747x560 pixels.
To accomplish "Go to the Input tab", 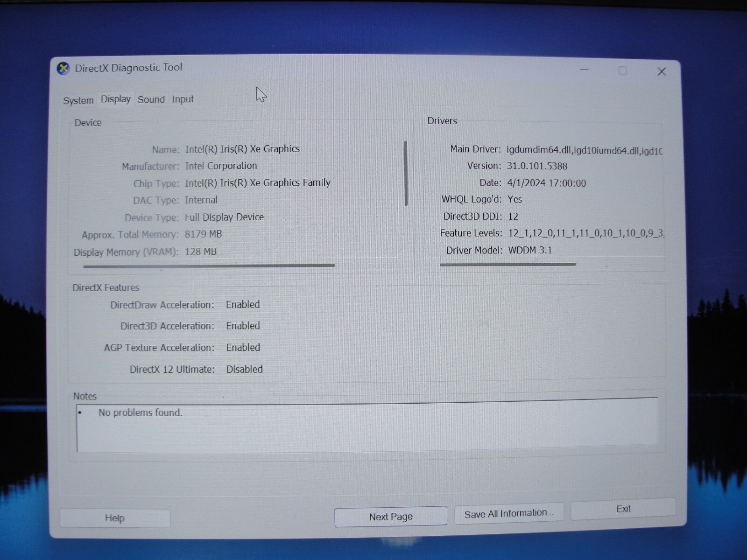I will tap(183, 99).
